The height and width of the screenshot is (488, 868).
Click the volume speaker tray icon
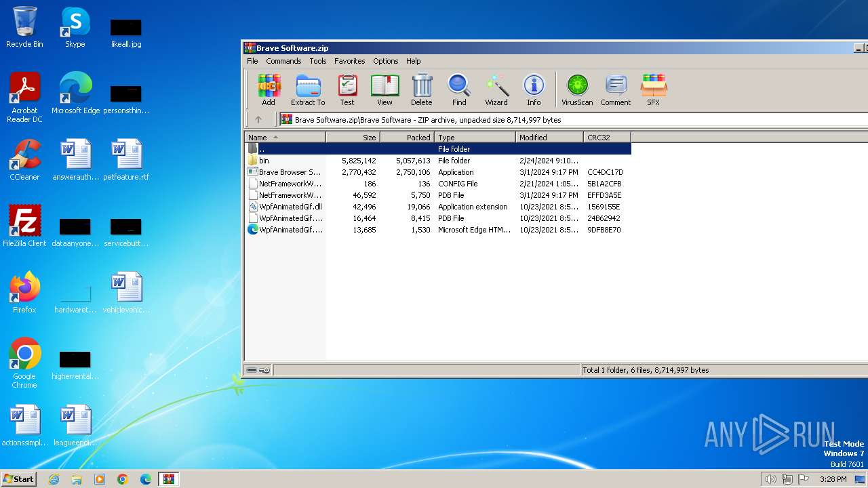point(770,479)
